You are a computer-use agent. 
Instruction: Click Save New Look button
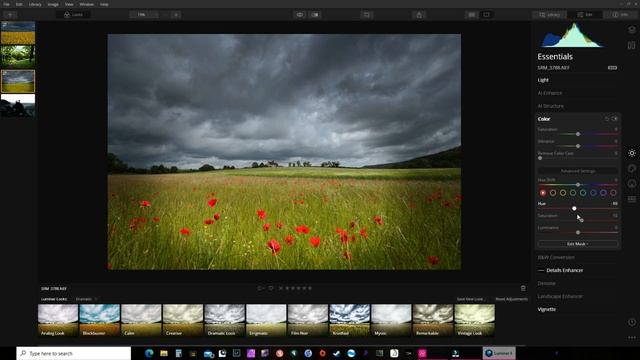click(470, 299)
